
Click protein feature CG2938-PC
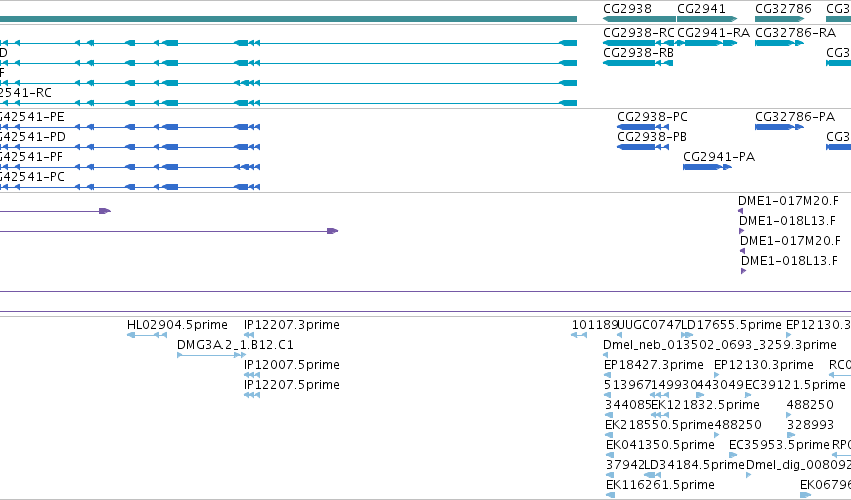click(652, 117)
